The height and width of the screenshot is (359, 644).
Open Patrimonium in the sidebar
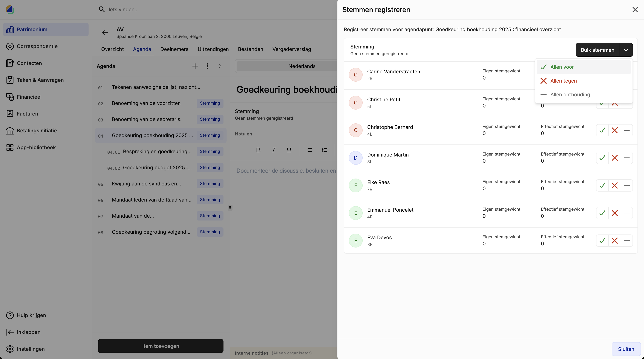(46, 30)
